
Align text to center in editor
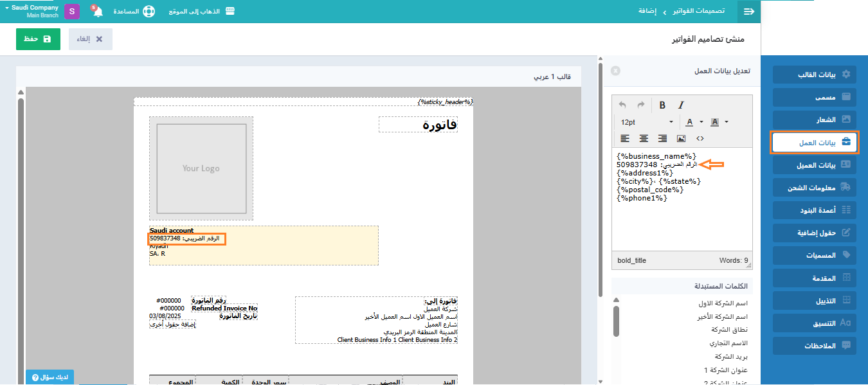[x=644, y=138]
